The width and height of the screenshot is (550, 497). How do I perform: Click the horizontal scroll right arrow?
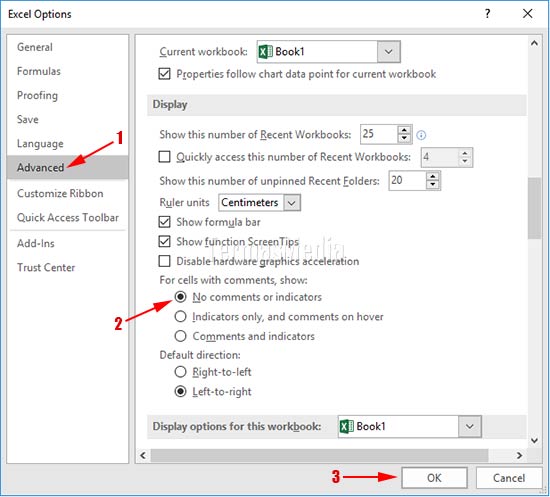[519, 455]
